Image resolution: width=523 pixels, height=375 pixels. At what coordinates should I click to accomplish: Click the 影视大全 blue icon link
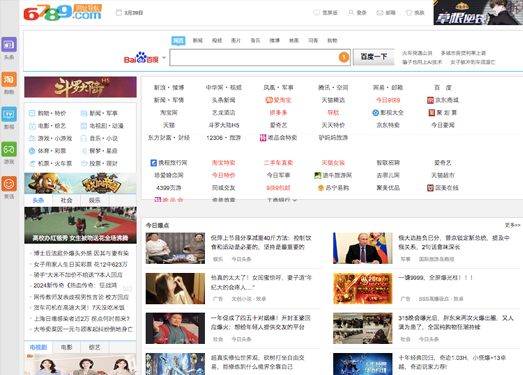click(388, 113)
